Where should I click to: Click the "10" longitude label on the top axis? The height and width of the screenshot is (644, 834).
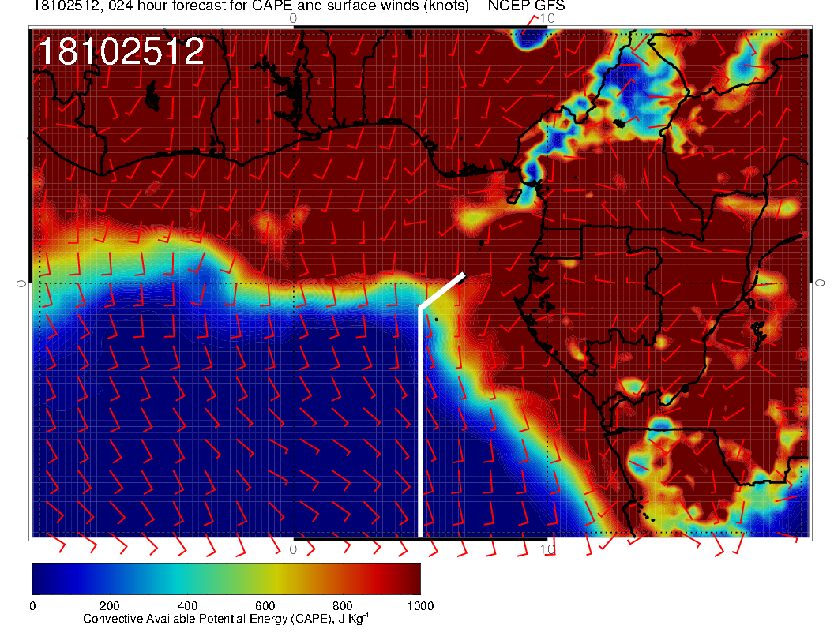point(545,18)
